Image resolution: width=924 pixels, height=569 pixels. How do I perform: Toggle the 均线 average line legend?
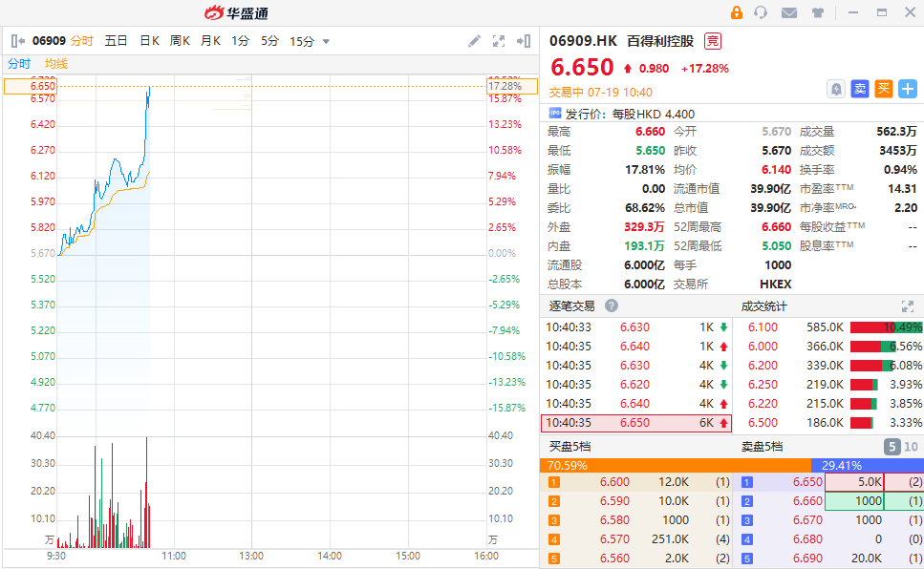(56, 64)
